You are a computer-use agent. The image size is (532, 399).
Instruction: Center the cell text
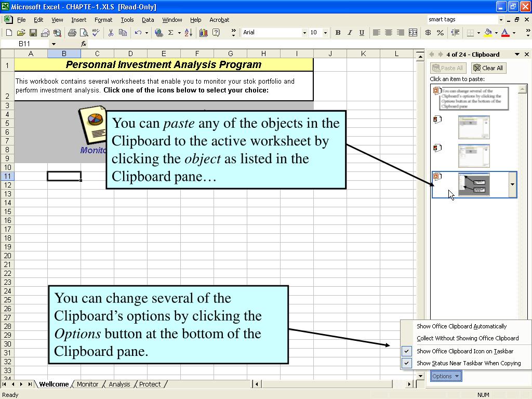(x=389, y=33)
